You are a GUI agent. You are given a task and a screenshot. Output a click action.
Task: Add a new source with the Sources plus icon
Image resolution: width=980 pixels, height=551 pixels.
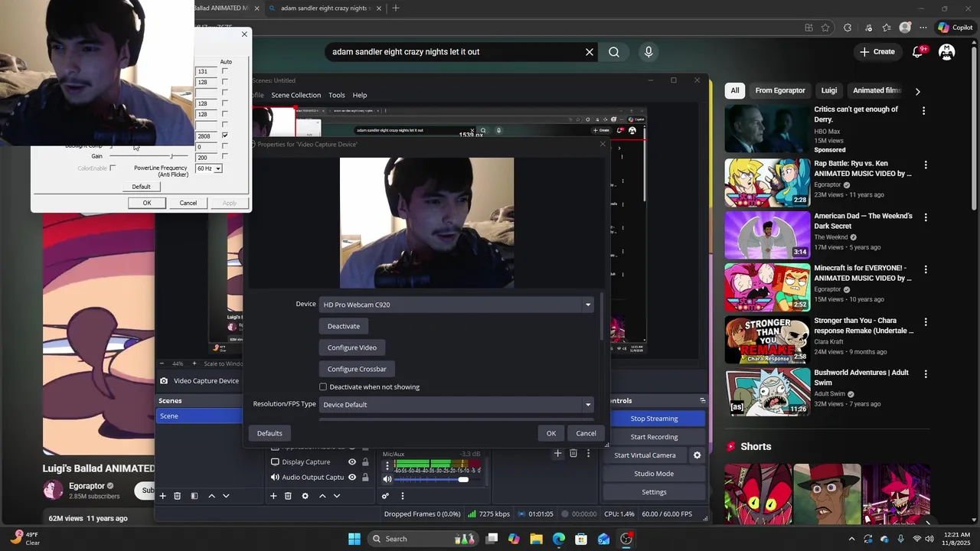click(273, 496)
